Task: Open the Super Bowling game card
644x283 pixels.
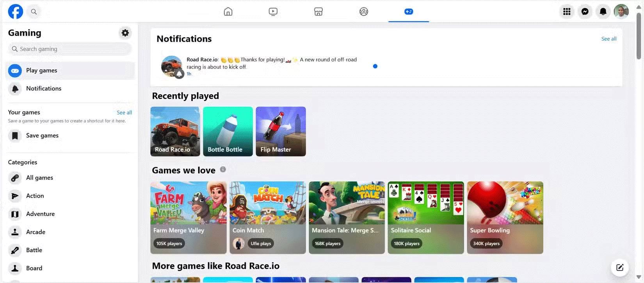Action: 505,218
